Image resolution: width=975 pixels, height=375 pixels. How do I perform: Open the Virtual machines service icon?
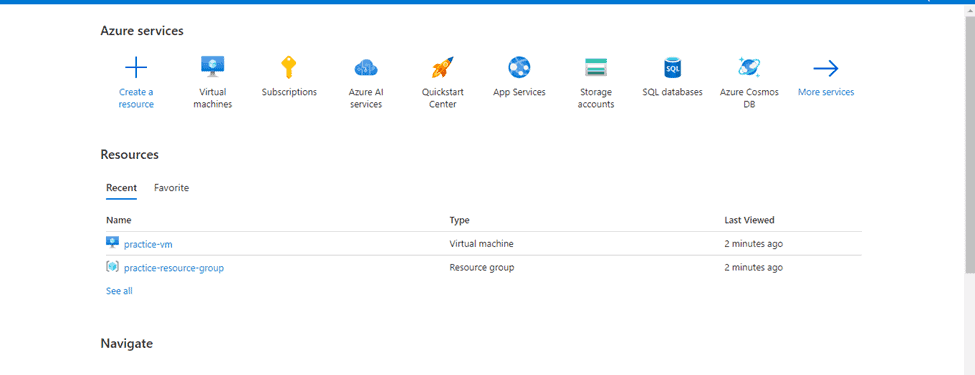pos(213,67)
